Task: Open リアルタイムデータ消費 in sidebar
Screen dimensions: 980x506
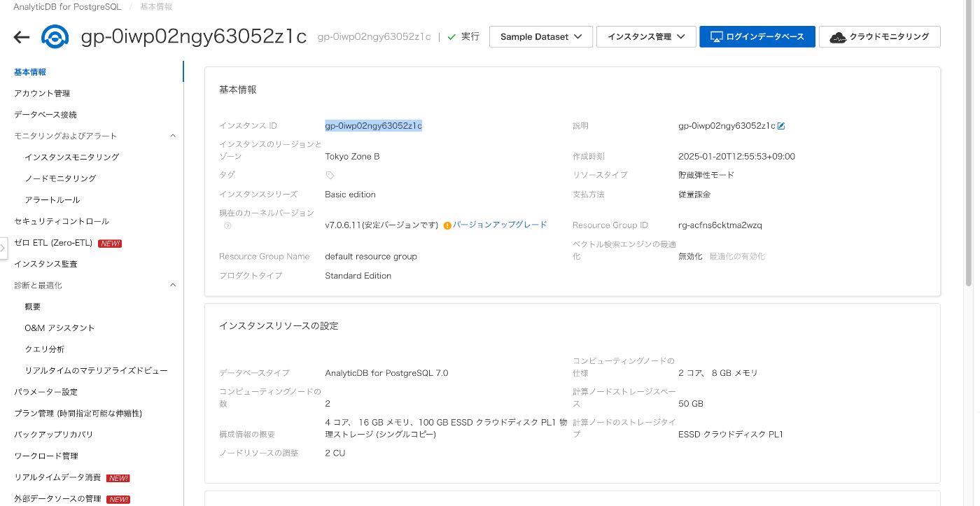Action: click(x=57, y=477)
